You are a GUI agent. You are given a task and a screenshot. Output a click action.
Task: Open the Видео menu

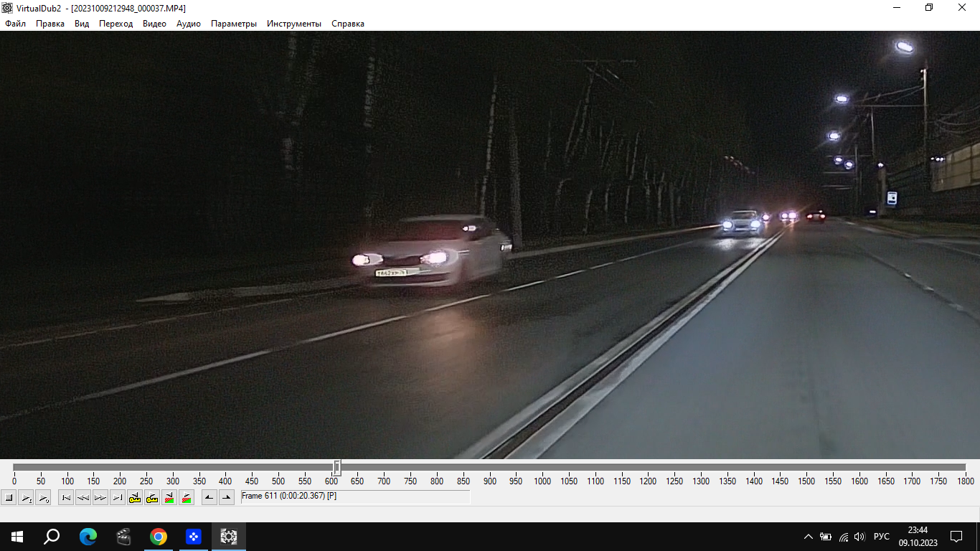(154, 24)
